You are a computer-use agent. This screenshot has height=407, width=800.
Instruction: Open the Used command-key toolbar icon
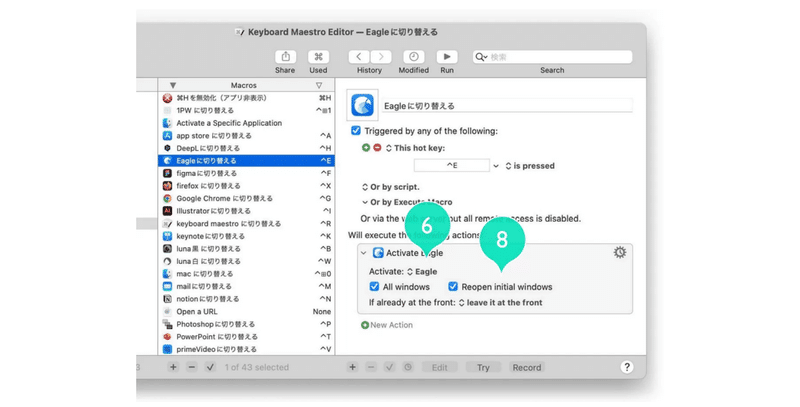[318, 57]
